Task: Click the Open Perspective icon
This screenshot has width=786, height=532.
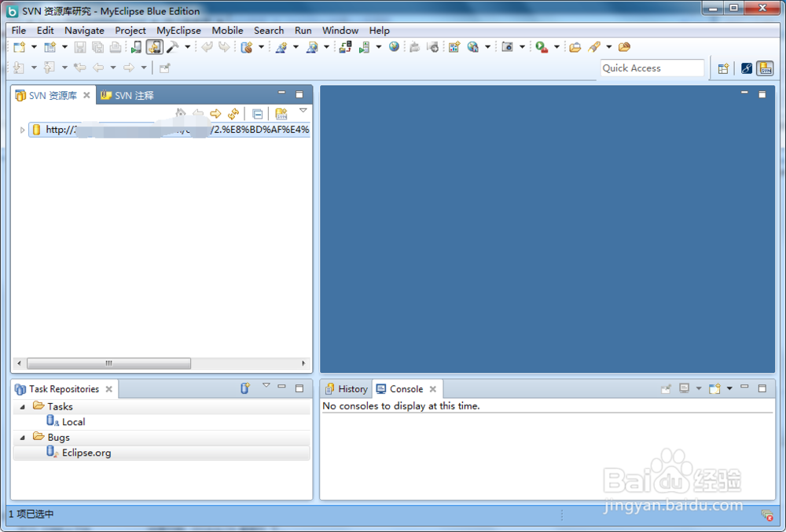Action: pyautogui.click(x=723, y=68)
